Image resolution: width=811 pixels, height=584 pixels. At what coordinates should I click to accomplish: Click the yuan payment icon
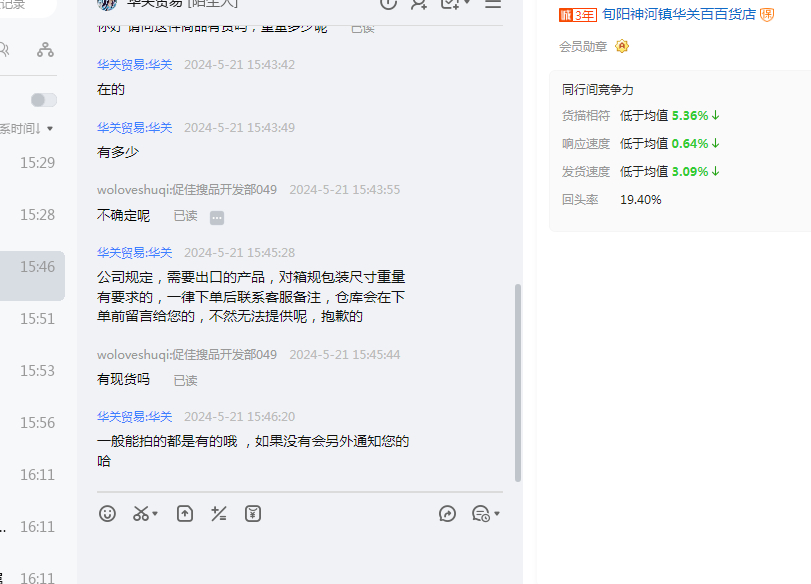tap(253, 513)
